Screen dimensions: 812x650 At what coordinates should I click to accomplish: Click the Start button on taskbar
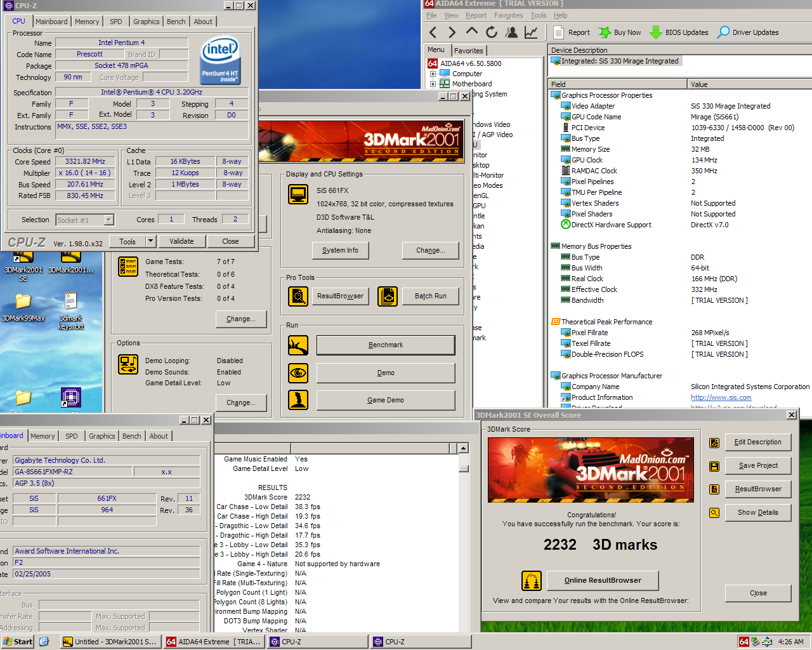[x=18, y=642]
